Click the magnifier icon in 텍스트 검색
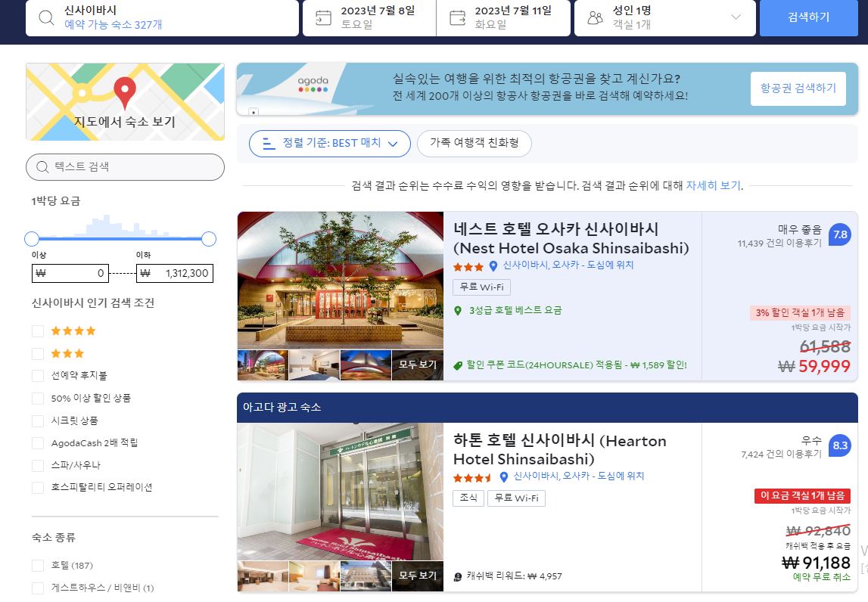The height and width of the screenshot is (602, 868). pyautogui.click(x=42, y=167)
